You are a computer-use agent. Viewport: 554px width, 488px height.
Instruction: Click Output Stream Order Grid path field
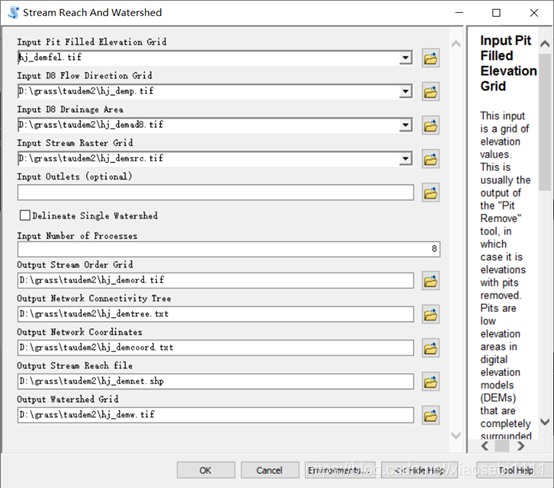click(216, 280)
